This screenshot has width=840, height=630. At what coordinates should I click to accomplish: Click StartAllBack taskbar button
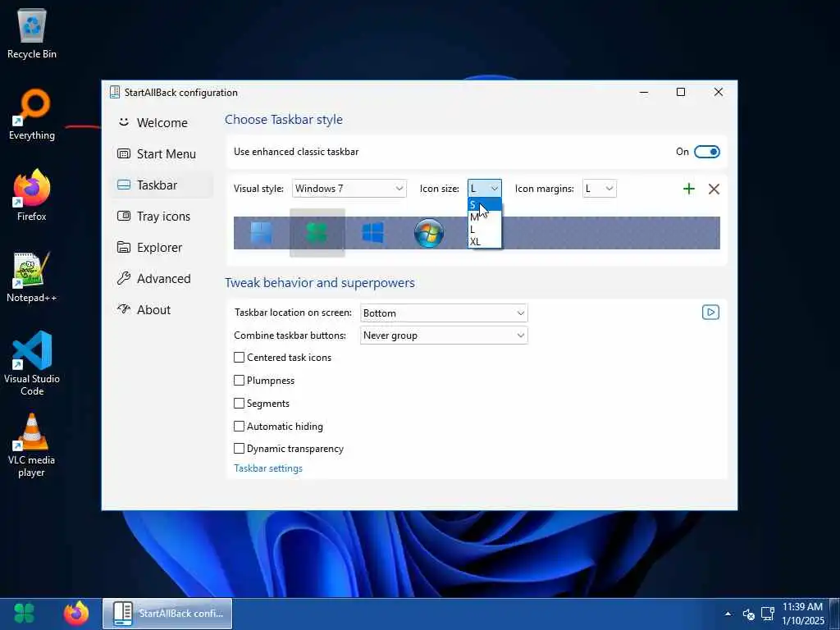point(167,614)
